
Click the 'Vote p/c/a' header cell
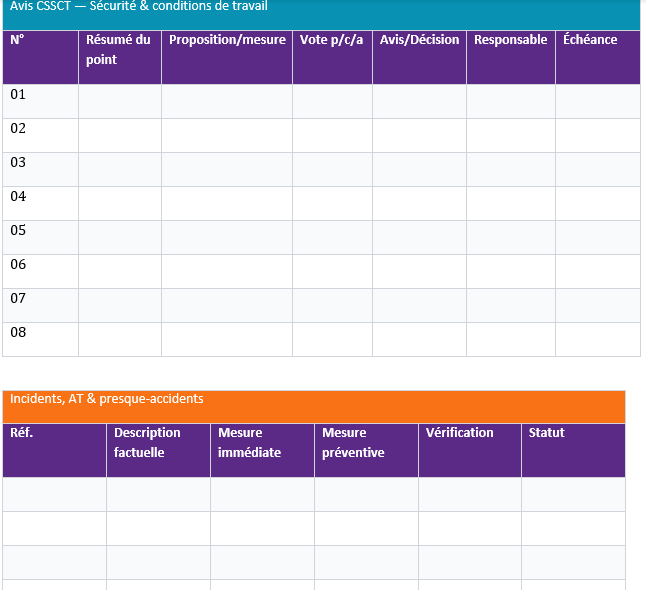click(x=332, y=56)
